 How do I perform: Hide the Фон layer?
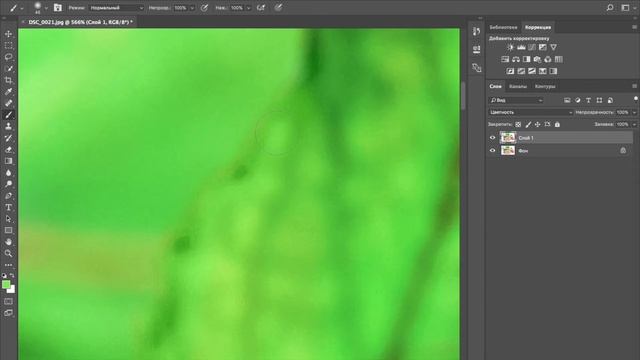point(492,151)
